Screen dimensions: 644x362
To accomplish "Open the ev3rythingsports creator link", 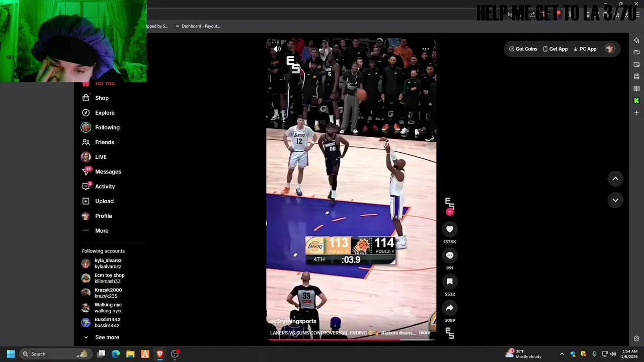I will pos(293,321).
